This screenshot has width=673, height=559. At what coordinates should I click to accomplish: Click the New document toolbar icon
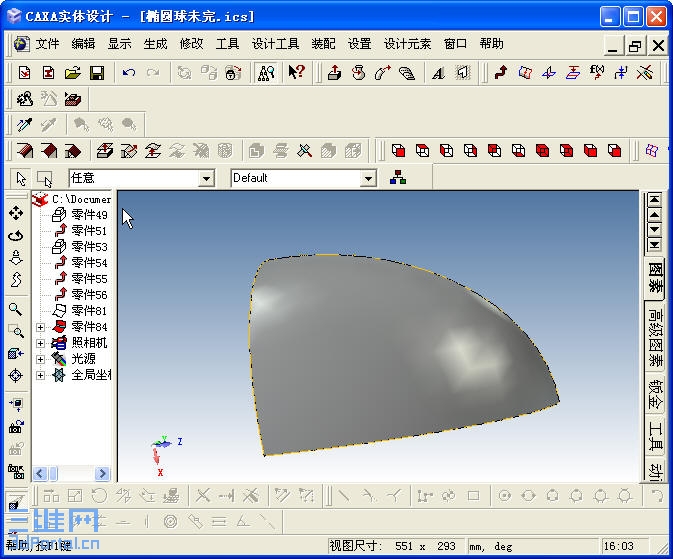coord(24,73)
